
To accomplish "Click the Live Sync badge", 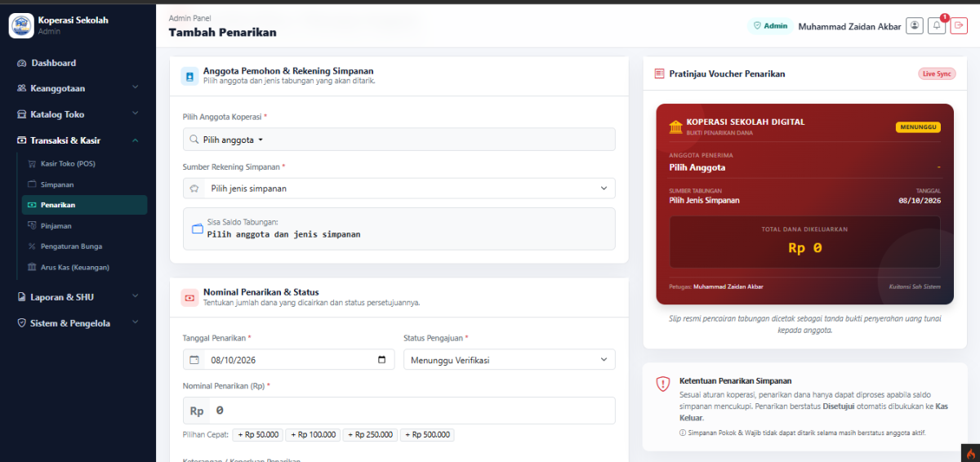I will [937, 73].
